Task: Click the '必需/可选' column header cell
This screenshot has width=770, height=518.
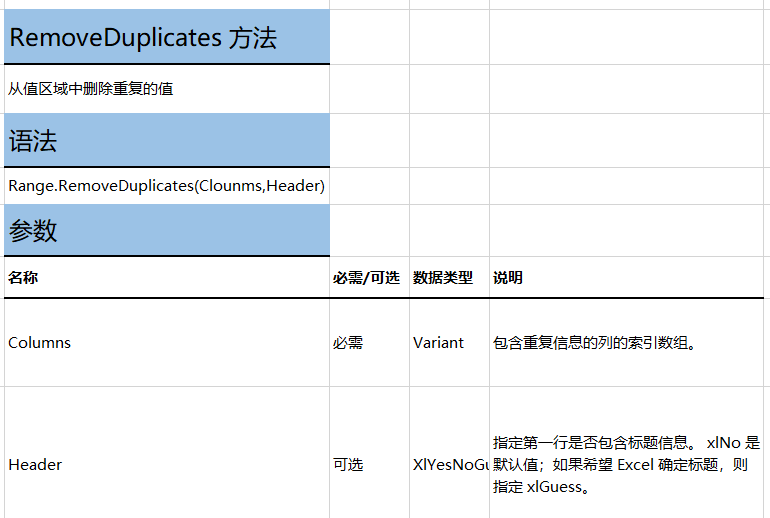Action: pos(369,277)
